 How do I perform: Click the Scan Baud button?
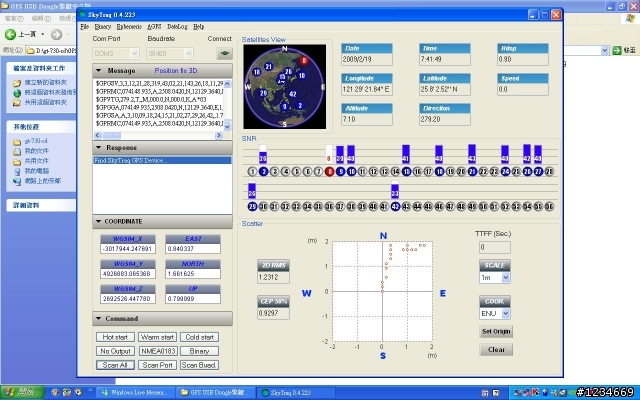tap(199, 365)
